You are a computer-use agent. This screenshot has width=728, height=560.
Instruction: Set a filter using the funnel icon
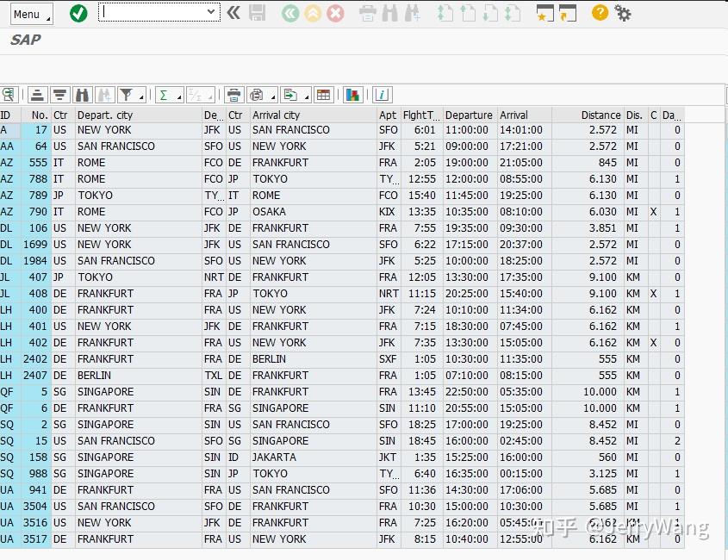pyautogui.click(x=128, y=95)
